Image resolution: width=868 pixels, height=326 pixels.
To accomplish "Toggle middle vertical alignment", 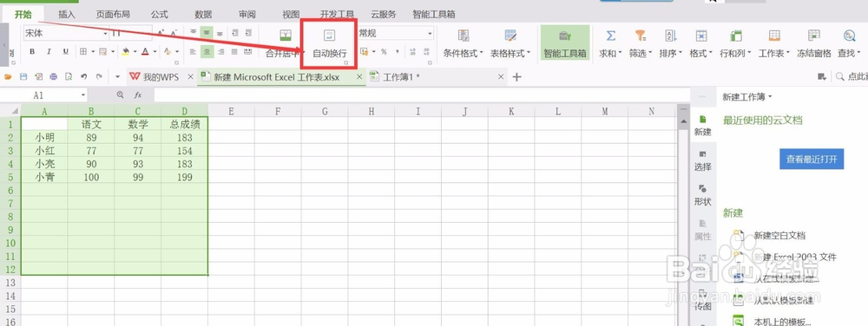I will point(207,33).
